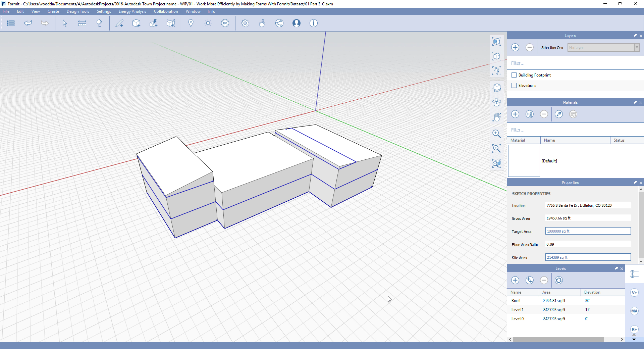Image resolution: width=644 pixels, height=349 pixels.
Task: Click the Pan hand navigation icon
Action: [497, 117]
